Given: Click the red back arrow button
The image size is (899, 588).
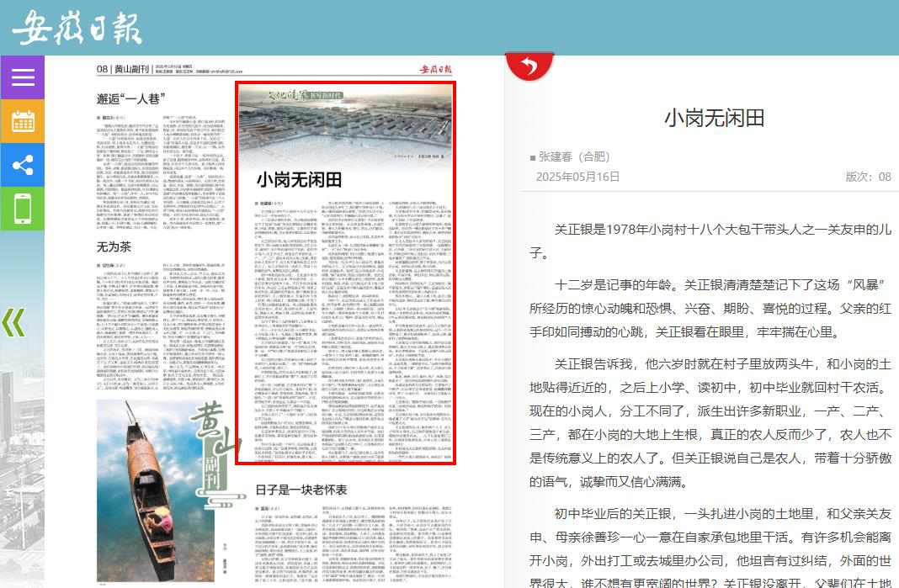Looking at the screenshot, I should point(529,66).
